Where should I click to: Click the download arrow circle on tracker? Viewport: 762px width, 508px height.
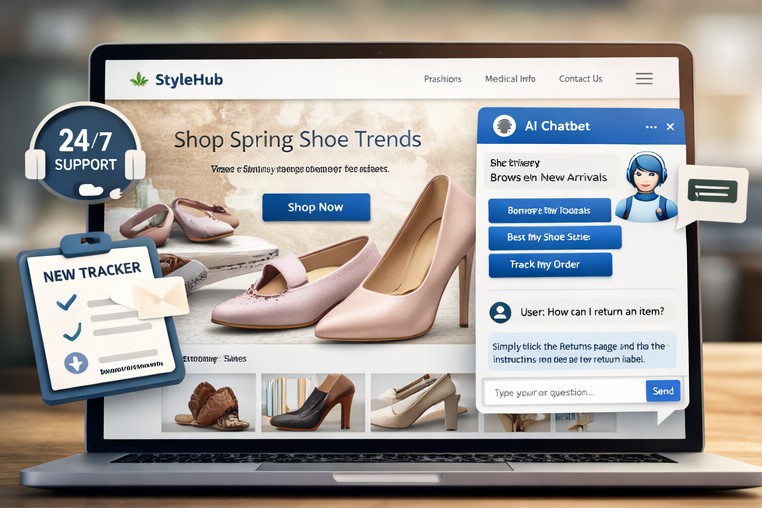(x=76, y=363)
